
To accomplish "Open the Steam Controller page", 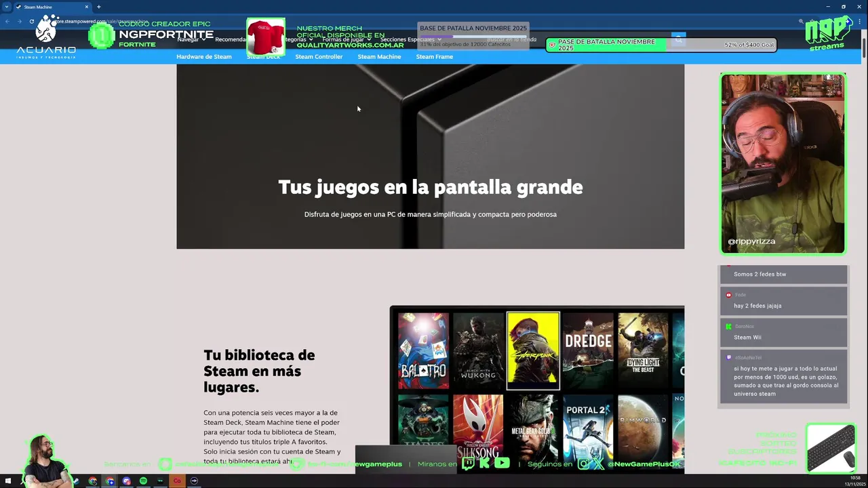I will (x=319, y=57).
